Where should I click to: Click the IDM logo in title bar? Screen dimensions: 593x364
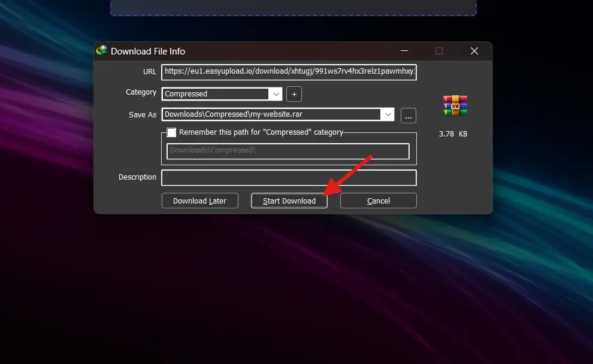click(x=101, y=51)
